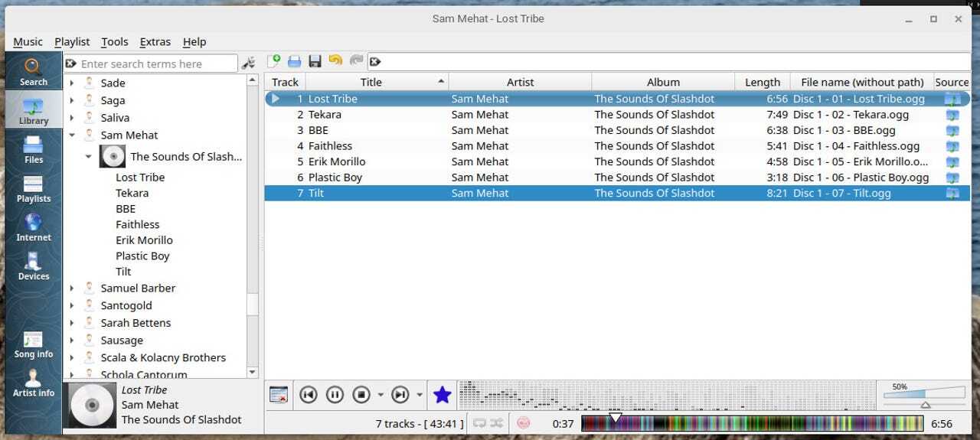Pause the currently playing track

pyautogui.click(x=335, y=395)
